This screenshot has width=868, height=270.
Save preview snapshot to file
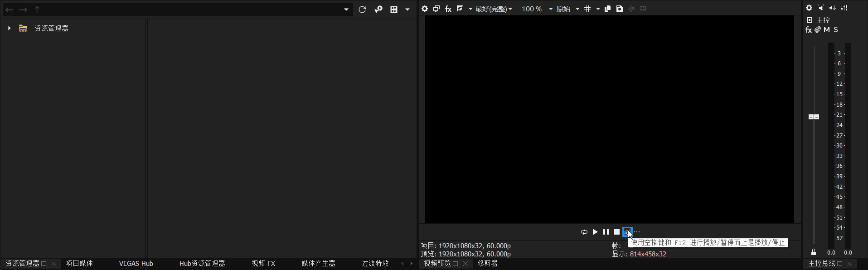pos(619,9)
